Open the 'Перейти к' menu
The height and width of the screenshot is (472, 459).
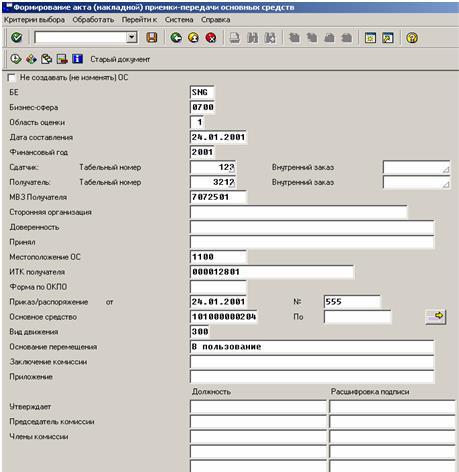[139, 20]
